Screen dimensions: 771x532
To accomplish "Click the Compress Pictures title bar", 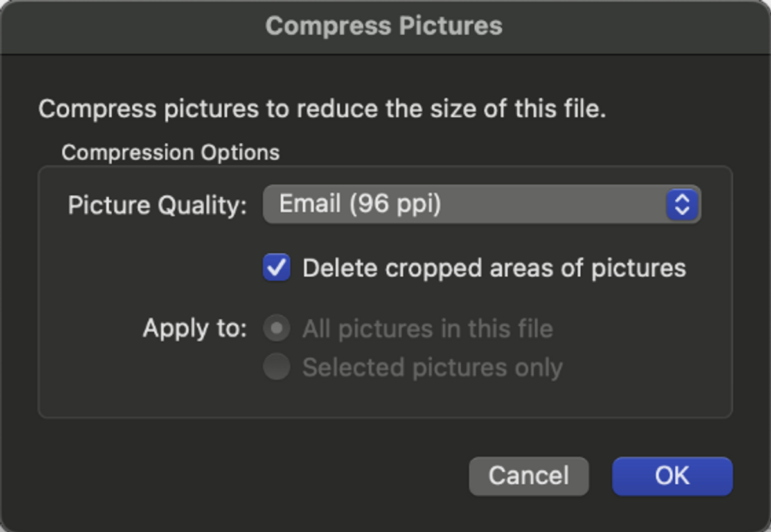I will 384,26.
